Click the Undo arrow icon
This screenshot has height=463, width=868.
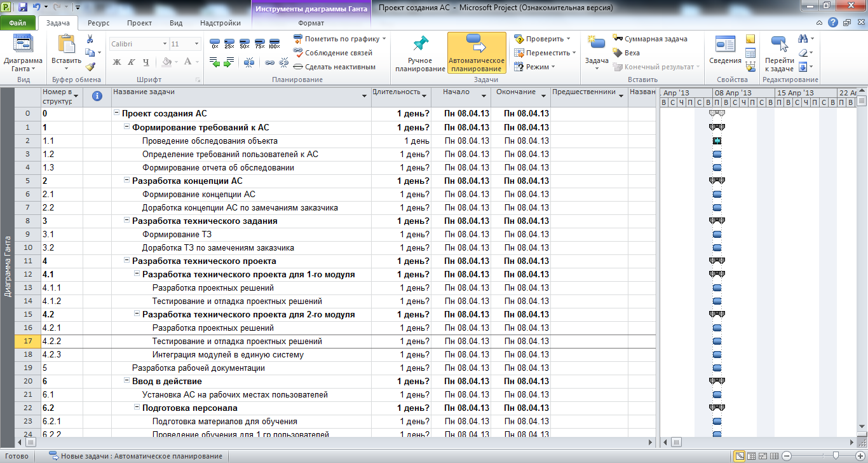coord(37,8)
